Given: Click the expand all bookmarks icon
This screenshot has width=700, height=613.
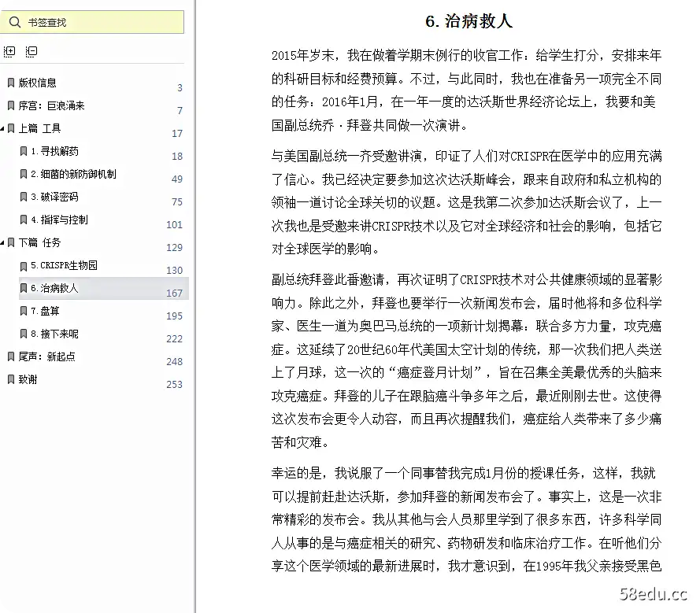Looking at the screenshot, I should point(9,52).
